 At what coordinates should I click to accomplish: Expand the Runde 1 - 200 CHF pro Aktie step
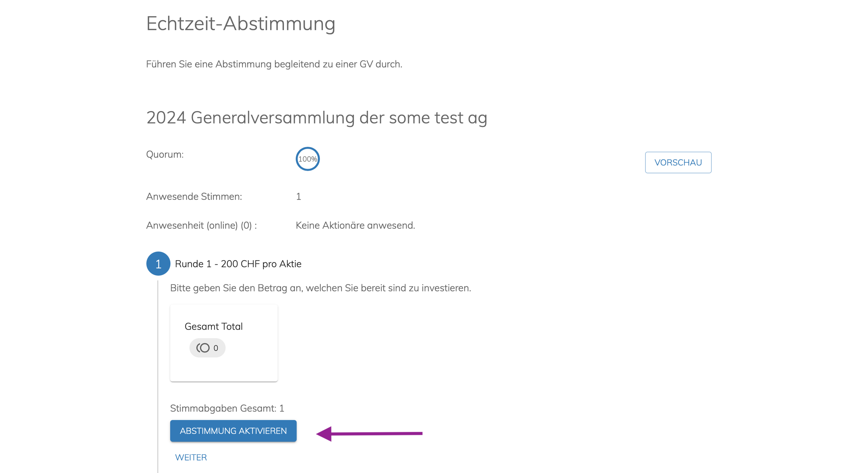pyautogui.click(x=238, y=264)
